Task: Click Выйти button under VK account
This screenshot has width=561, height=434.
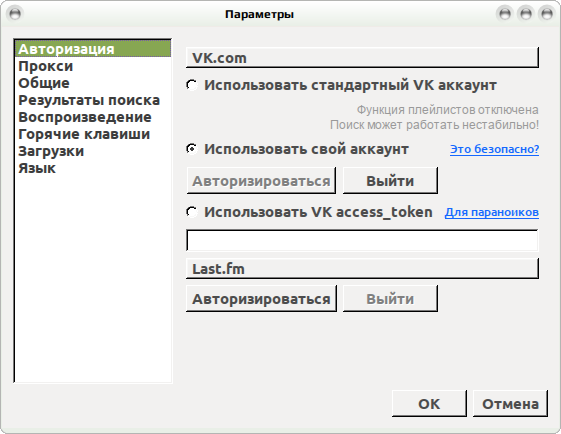Action: pyautogui.click(x=390, y=181)
